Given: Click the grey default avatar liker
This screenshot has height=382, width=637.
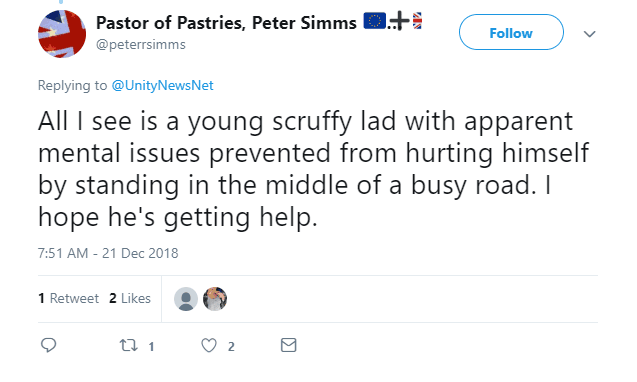Looking at the screenshot, I should (186, 299).
